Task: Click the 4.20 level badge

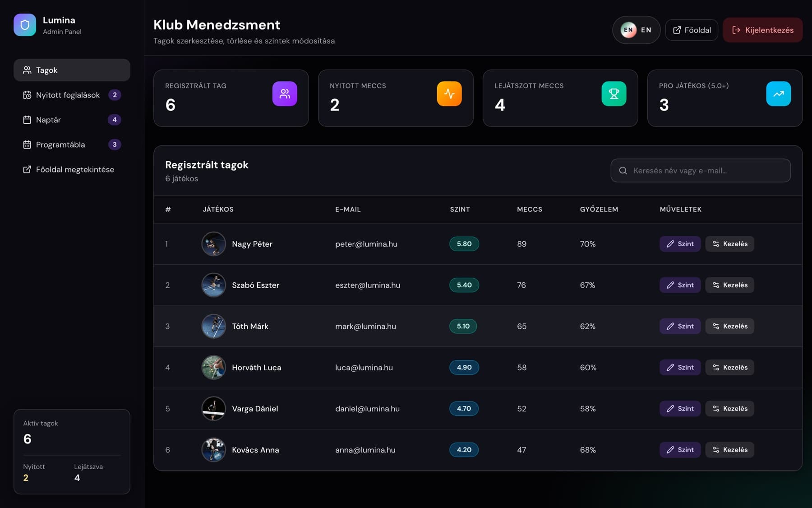Action: [x=464, y=450]
